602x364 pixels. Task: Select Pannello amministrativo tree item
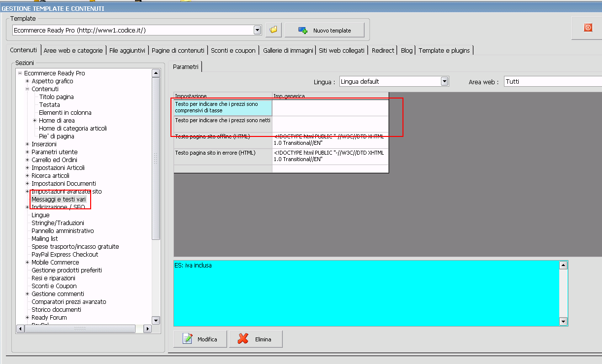63,231
